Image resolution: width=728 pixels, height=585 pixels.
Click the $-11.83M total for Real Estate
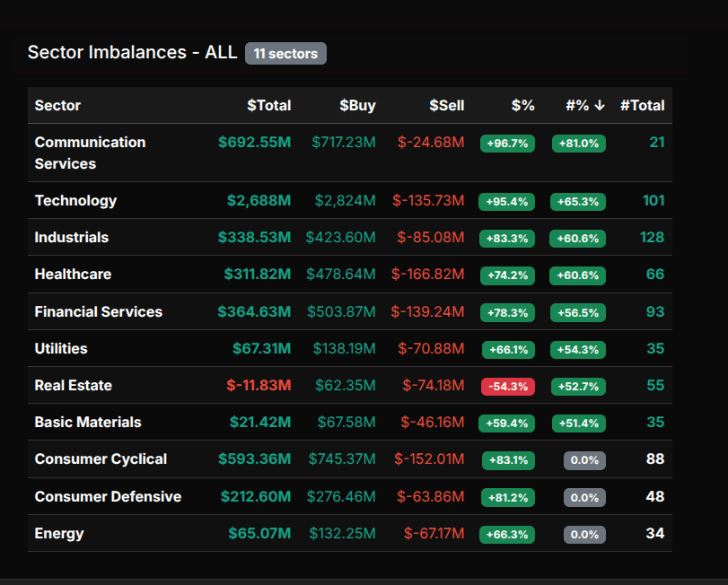[259, 385]
